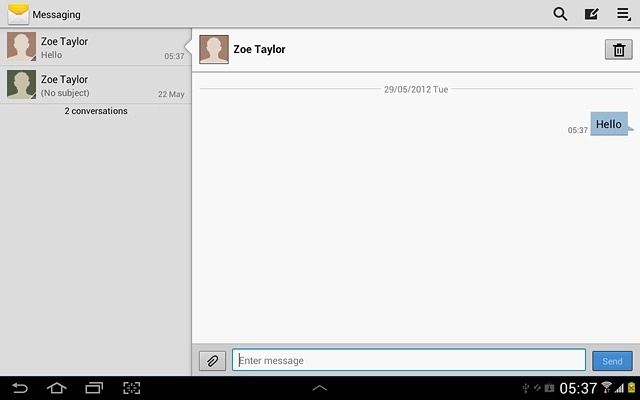
Task: Tap first Zoe Taylor contact photo in list
Action: (x=21, y=48)
